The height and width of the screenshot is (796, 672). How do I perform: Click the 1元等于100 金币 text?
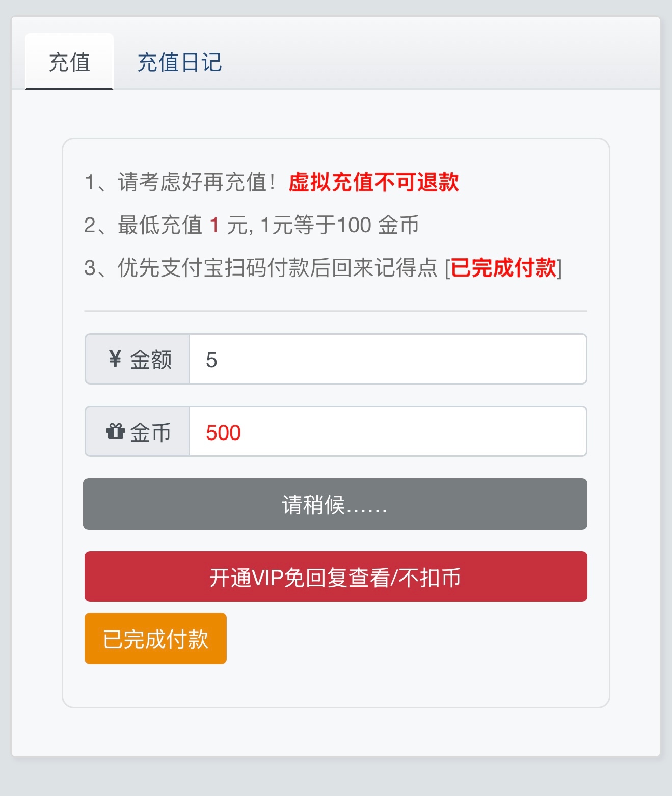pos(339,225)
